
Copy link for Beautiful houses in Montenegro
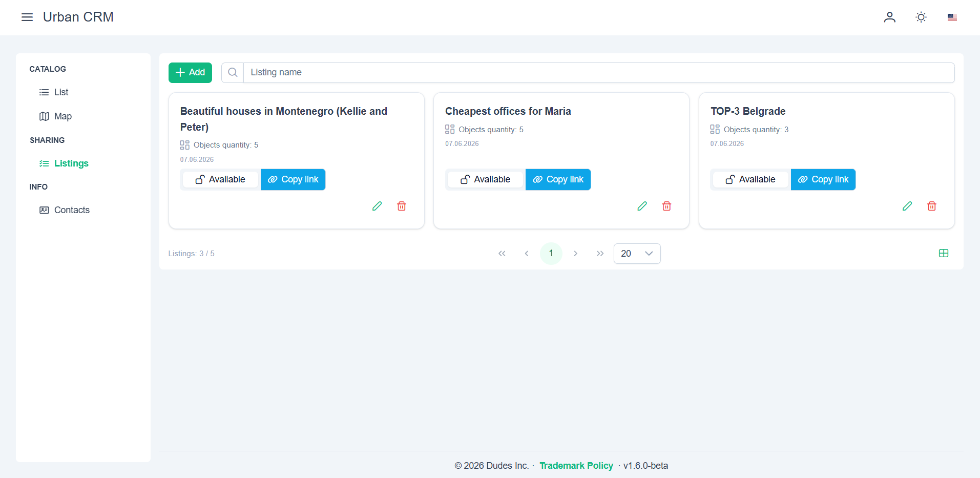[x=293, y=179]
